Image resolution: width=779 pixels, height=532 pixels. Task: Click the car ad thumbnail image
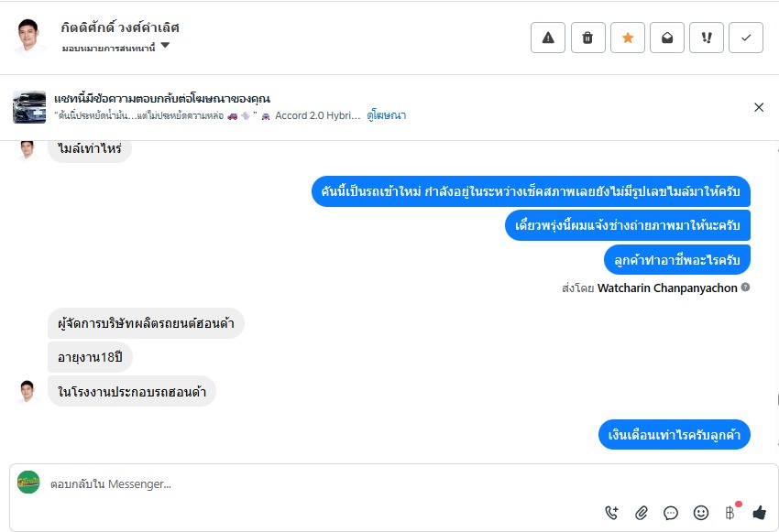[29, 107]
